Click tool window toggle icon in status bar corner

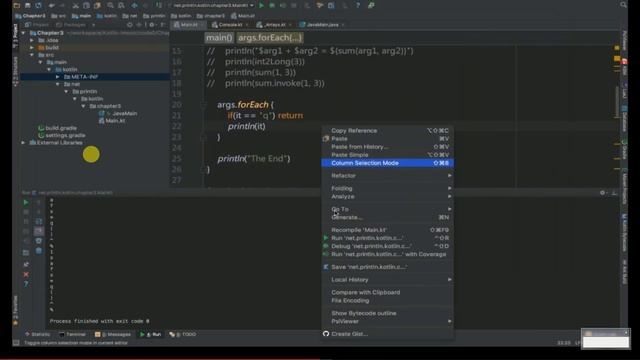(16, 343)
